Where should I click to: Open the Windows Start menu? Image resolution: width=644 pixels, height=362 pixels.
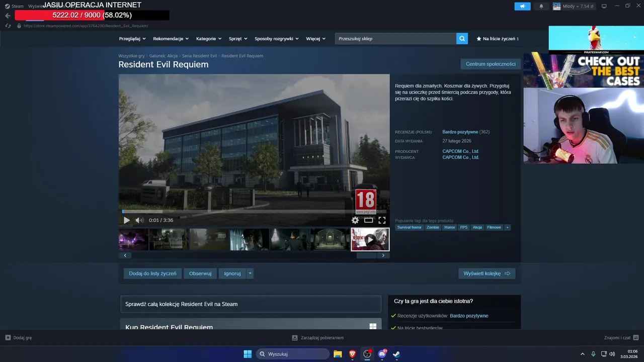(248, 354)
